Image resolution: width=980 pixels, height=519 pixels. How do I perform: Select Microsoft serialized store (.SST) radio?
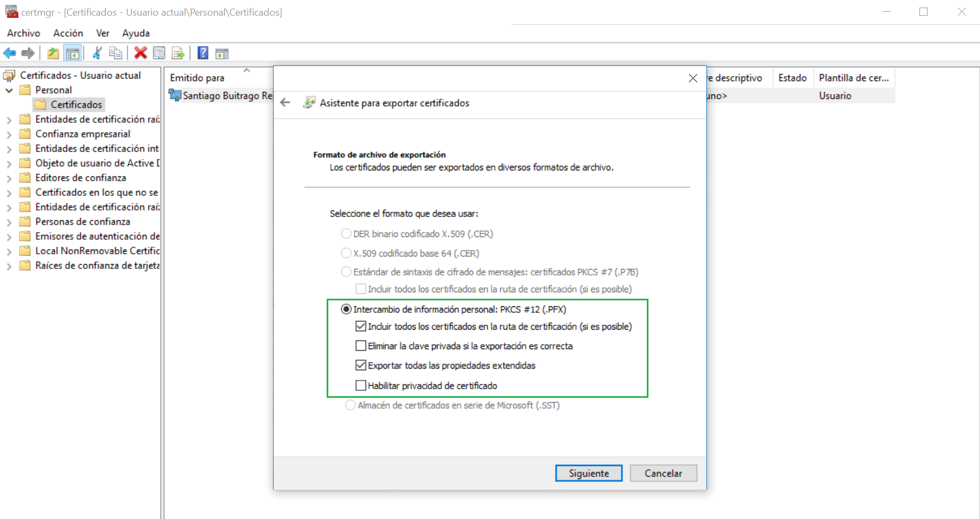[x=350, y=405]
